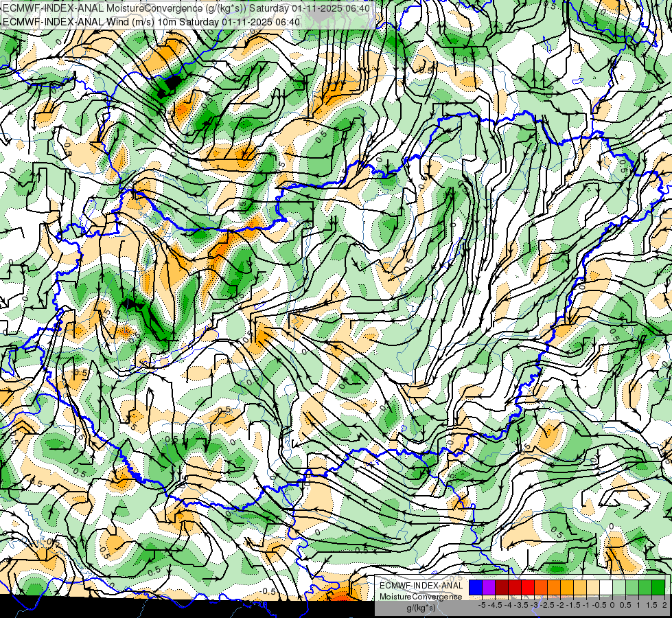Select the pale peach swatch between -1 and -0.5
The height and width of the screenshot is (618, 672).
coord(593,588)
